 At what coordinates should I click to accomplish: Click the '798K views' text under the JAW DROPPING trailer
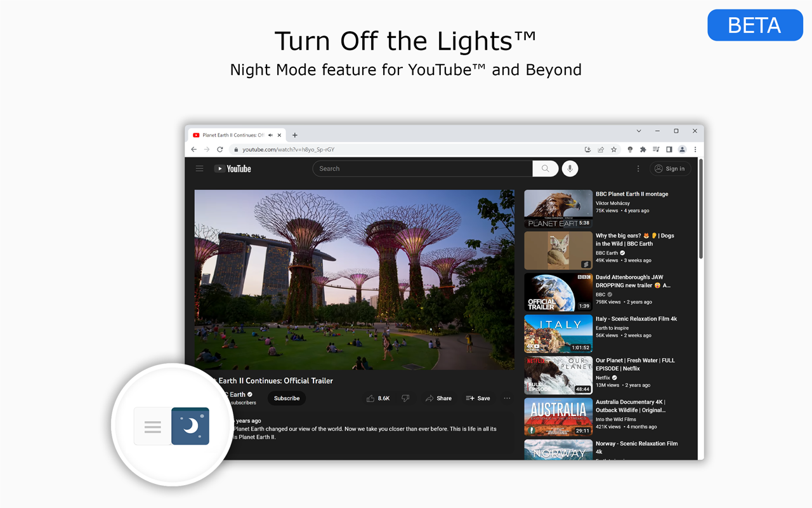point(608,302)
